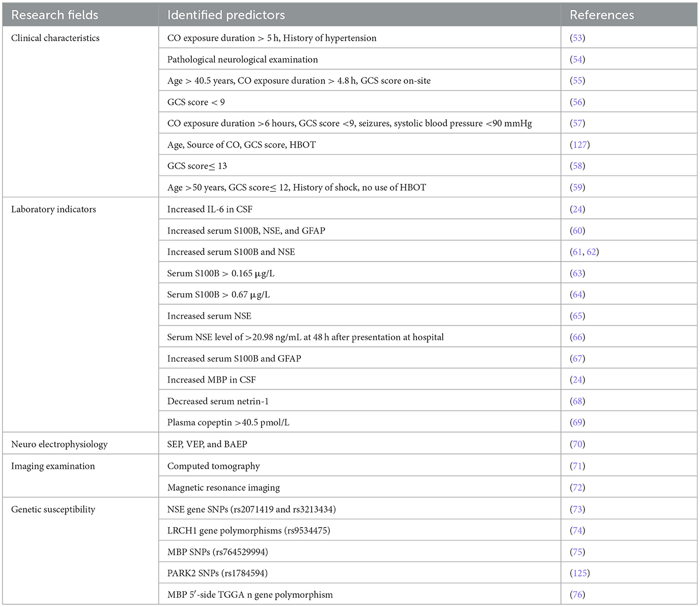The width and height of the screenshot is (700, 607).
Task: Open reference 24 beside Increased IL-6 in CSF
Action: pyautogui.click(x=577, y=210)
